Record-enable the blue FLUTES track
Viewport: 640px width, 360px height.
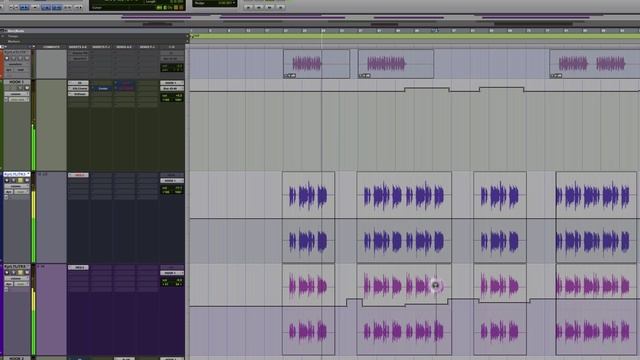click(7, 180)
